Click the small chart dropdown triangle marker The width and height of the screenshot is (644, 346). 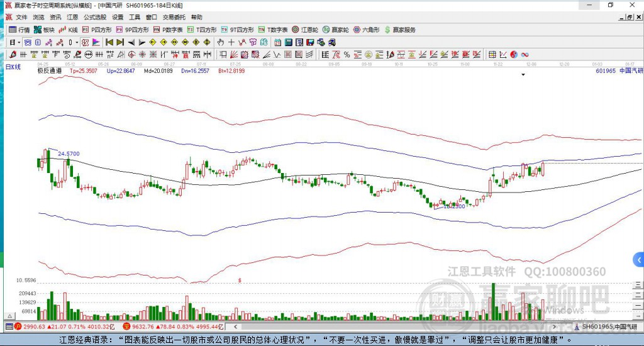pos(523,75)
